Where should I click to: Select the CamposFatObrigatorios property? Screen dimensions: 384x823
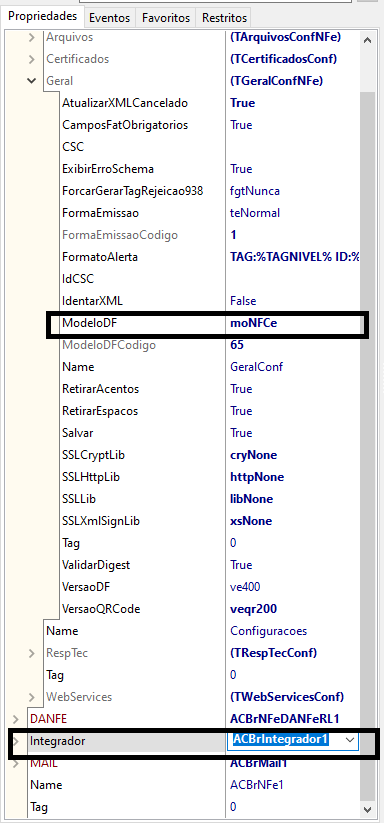pyautogui.click(x=125, y=125)
